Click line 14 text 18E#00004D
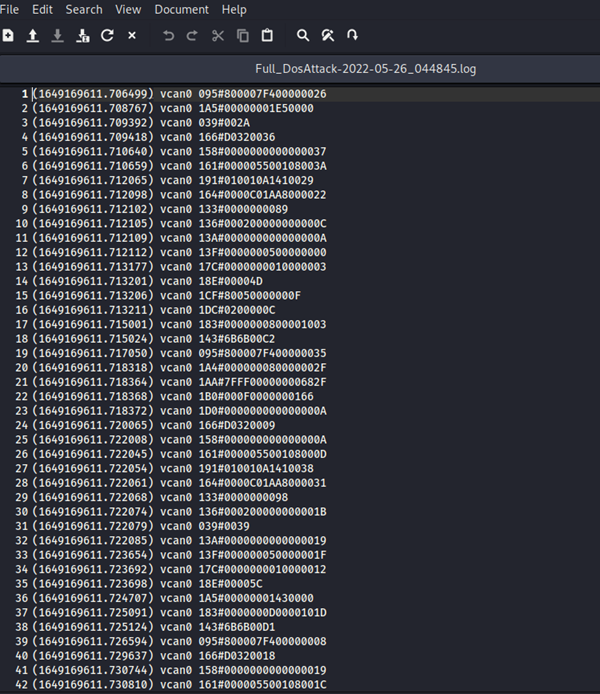This screenshot has height=694, width=600. click(x=230, y=281)
